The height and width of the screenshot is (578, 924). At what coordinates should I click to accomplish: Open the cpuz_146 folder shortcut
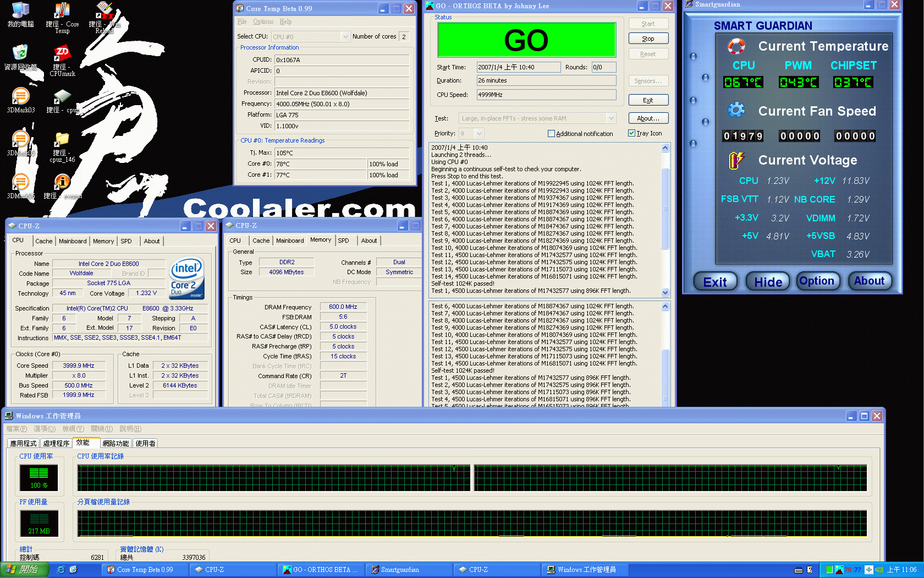pyautogui.click(x=62, y=147)
